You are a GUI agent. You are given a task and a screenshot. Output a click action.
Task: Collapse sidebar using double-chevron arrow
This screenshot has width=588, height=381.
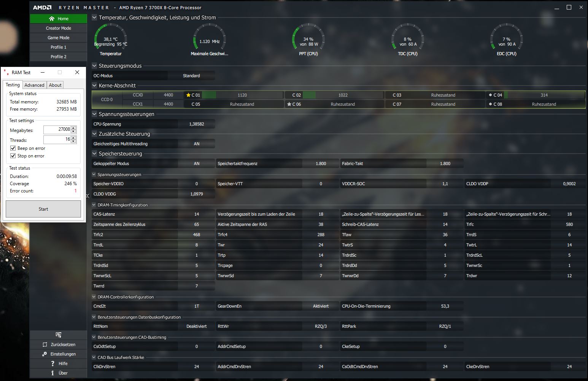pos(87,195)
